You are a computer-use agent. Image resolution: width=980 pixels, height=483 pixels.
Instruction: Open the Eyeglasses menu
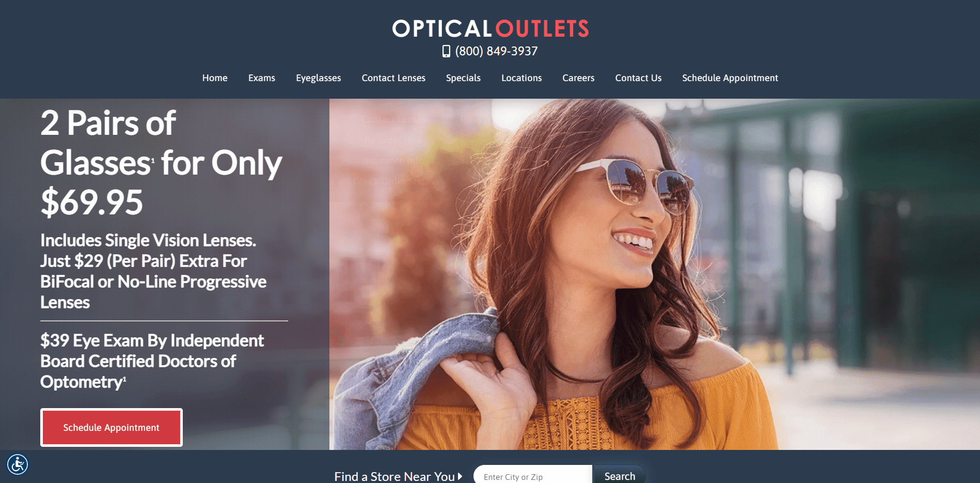tap(319, 78)
